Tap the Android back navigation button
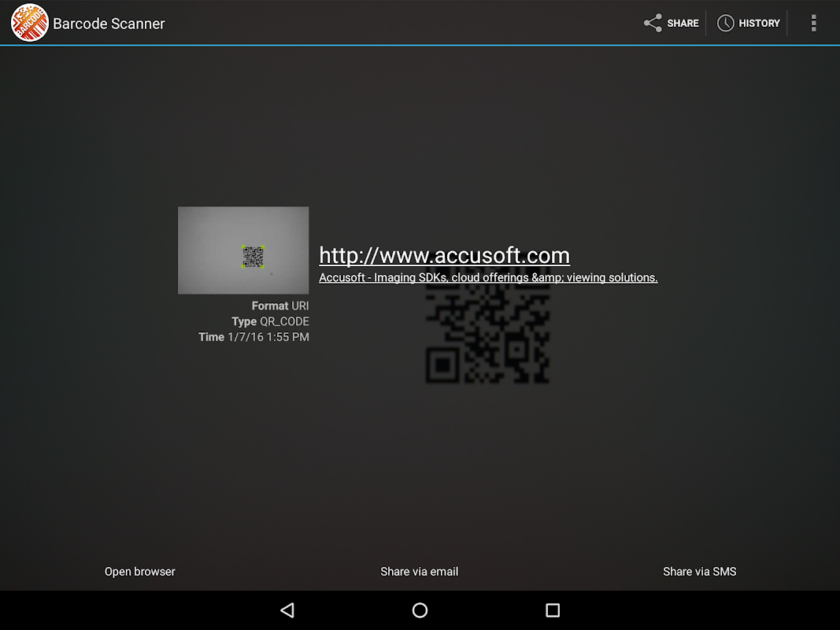The image size is (840, 630). pos(287,610)
